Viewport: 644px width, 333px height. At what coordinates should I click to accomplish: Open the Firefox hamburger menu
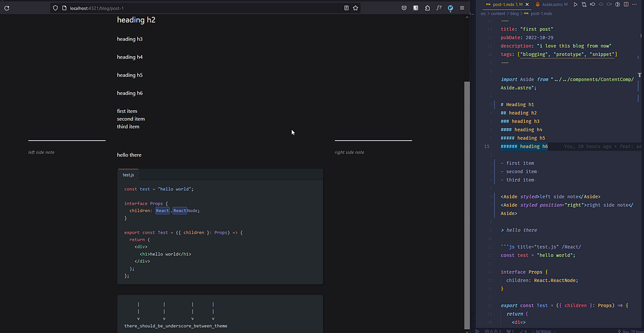coord(462,8)
